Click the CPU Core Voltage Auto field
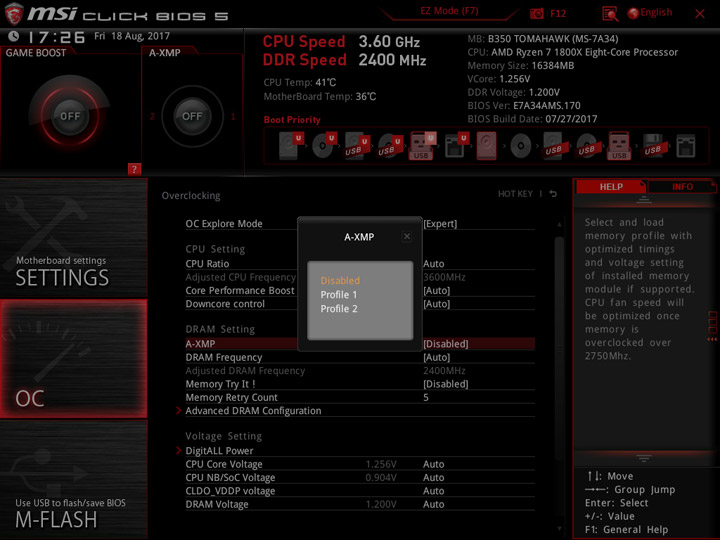The image size is (720, 540). [433, 464]
